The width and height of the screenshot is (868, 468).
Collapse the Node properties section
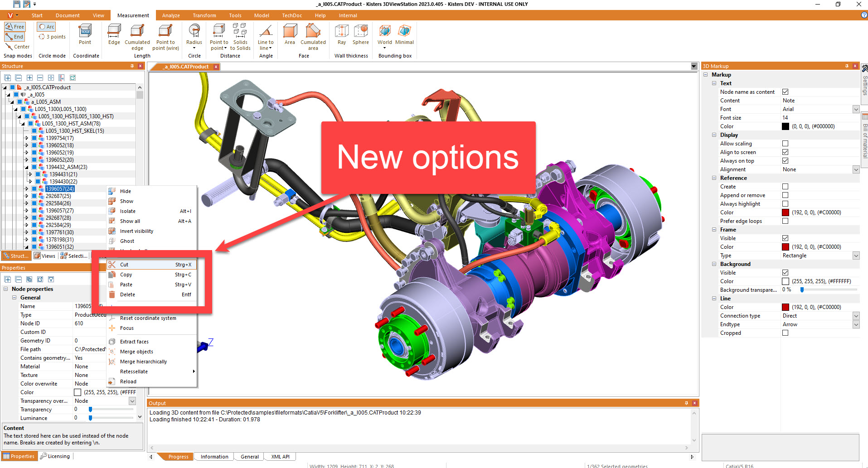(6, 289)
